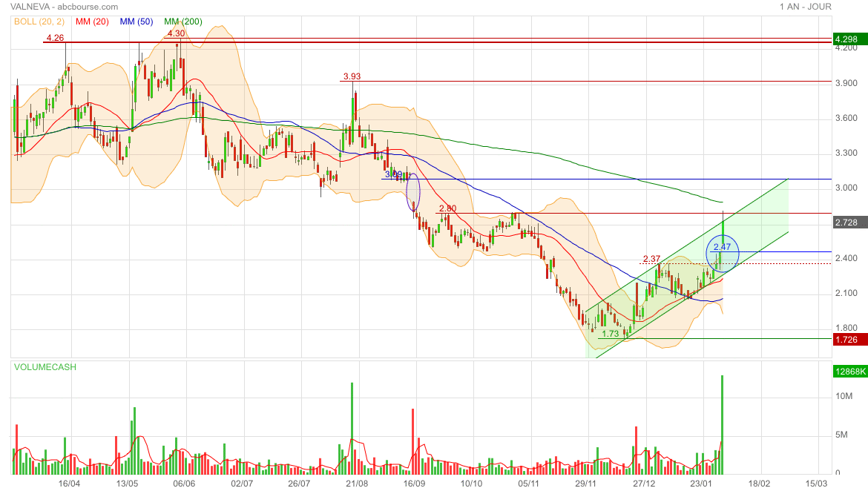
Task: Click the 1.726 red price tag
Action: pyautogui.click(x=849, y=340)
